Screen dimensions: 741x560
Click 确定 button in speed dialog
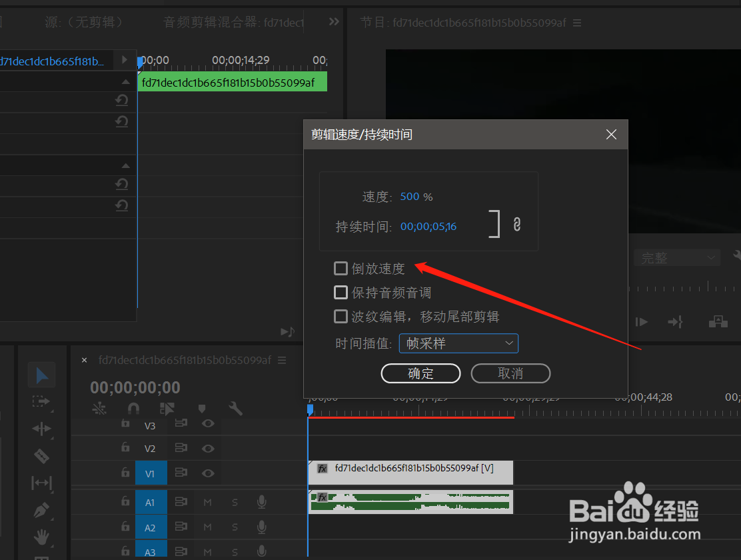(x=420, y=373)
